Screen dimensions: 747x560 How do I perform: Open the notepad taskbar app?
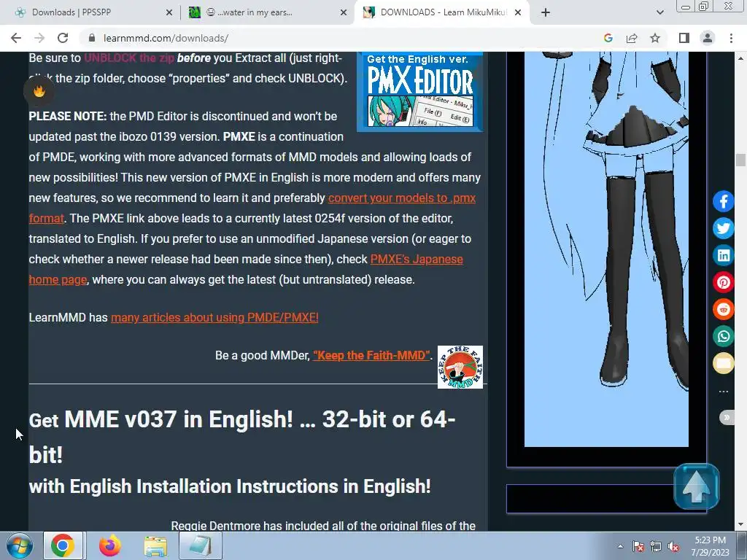pyautogui.click(x=201, y=545)
